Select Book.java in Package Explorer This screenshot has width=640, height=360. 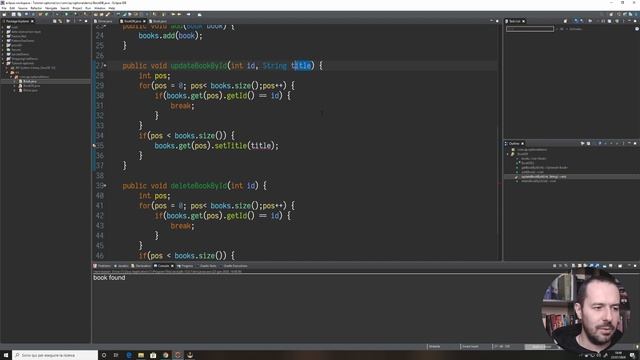30,81
